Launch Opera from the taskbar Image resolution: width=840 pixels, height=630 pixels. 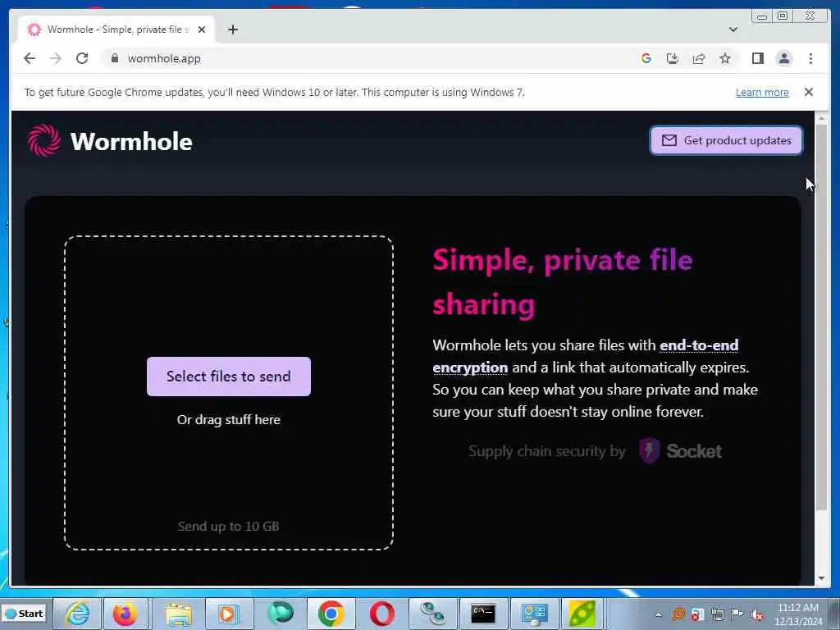(382, 614)
